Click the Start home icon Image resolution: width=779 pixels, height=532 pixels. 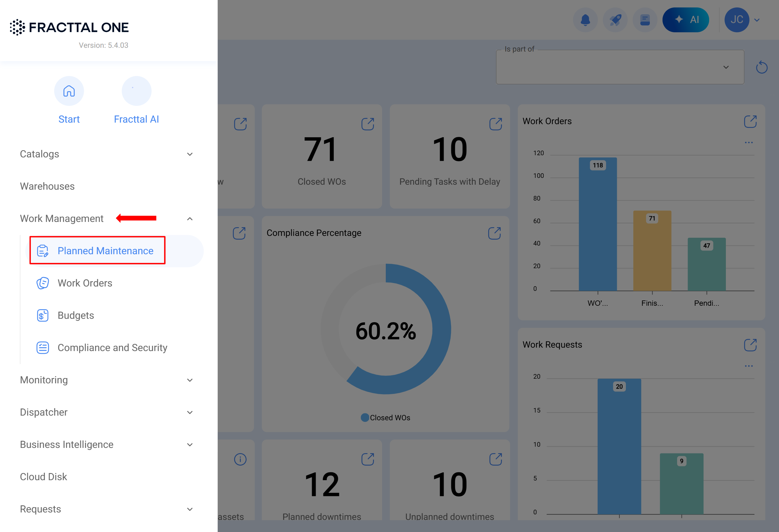[x=69, y=91]
